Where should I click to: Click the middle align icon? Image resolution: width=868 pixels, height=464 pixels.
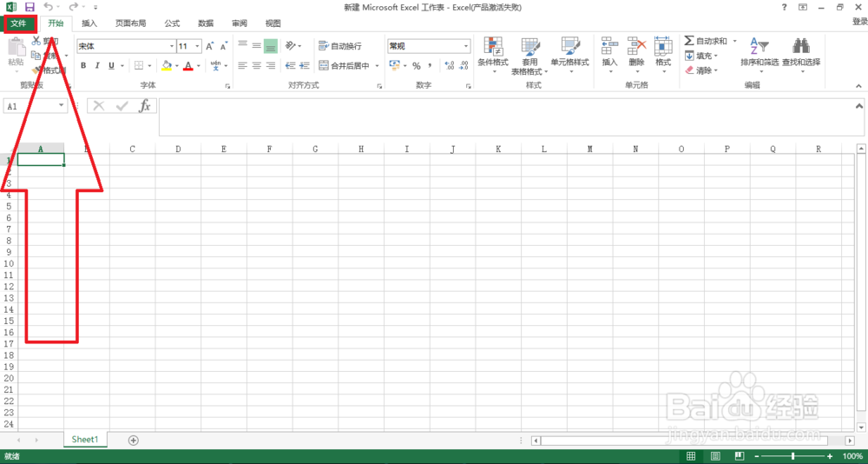pos(256,45)
